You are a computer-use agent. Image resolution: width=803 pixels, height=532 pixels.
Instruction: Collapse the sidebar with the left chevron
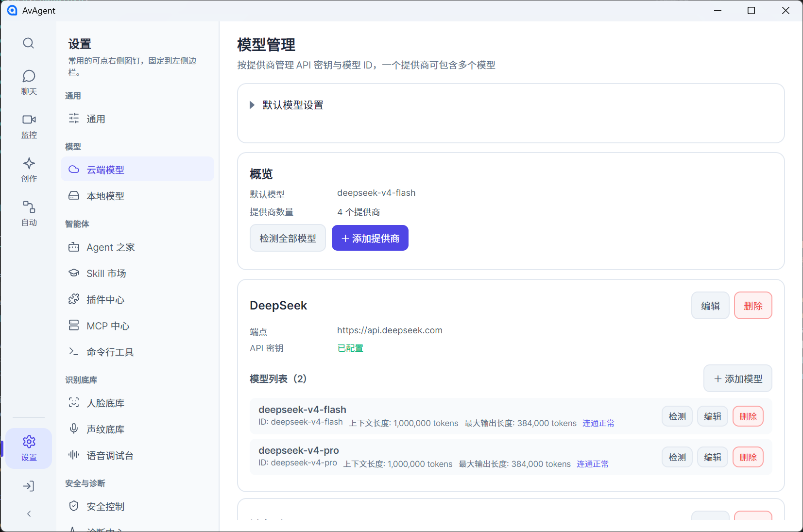click(x=29, y=514)
